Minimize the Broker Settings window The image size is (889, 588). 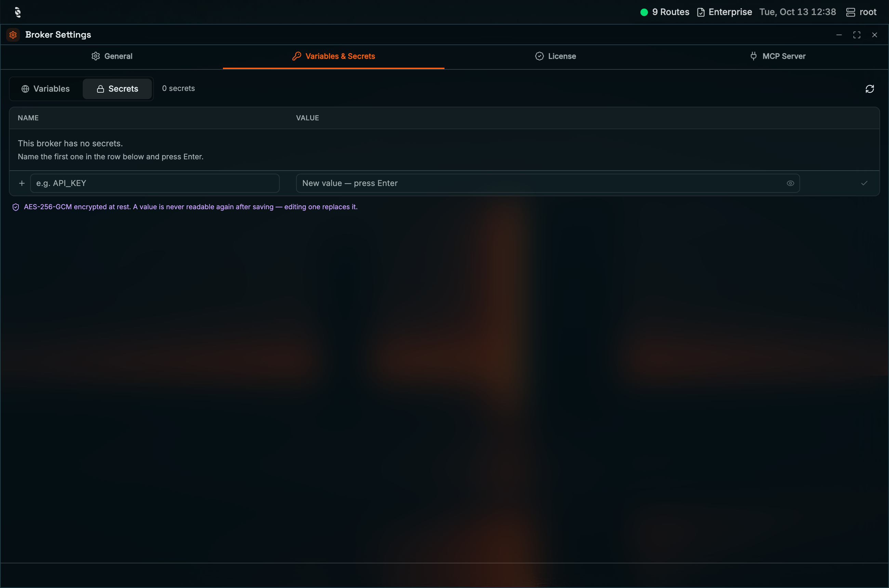pyautogui.click(x=839, y=35)
